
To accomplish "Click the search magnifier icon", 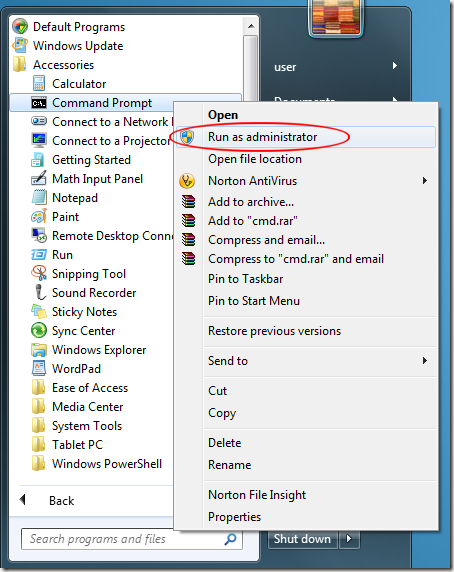I will point(230,539).
